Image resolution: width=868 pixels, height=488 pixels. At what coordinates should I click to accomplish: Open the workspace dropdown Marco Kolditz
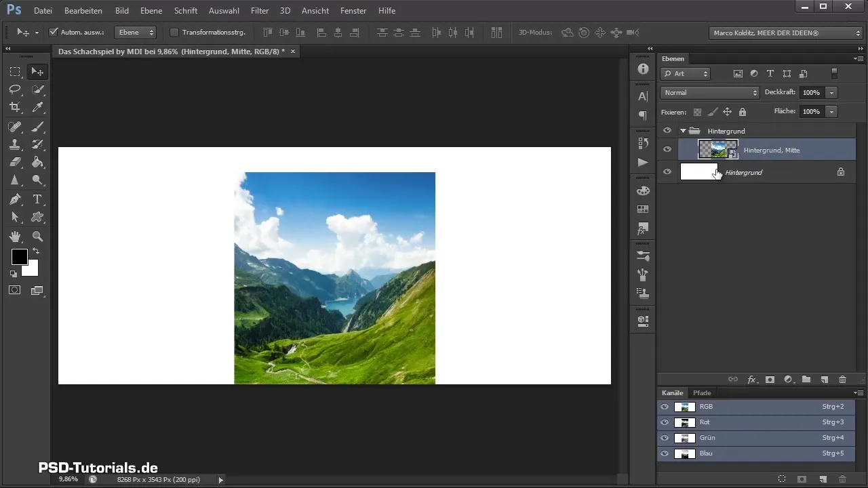pos(785,33)
